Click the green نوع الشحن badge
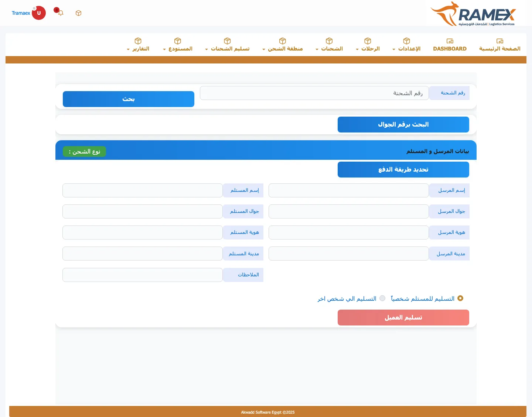The image size is (532, 417). point(84,152)
